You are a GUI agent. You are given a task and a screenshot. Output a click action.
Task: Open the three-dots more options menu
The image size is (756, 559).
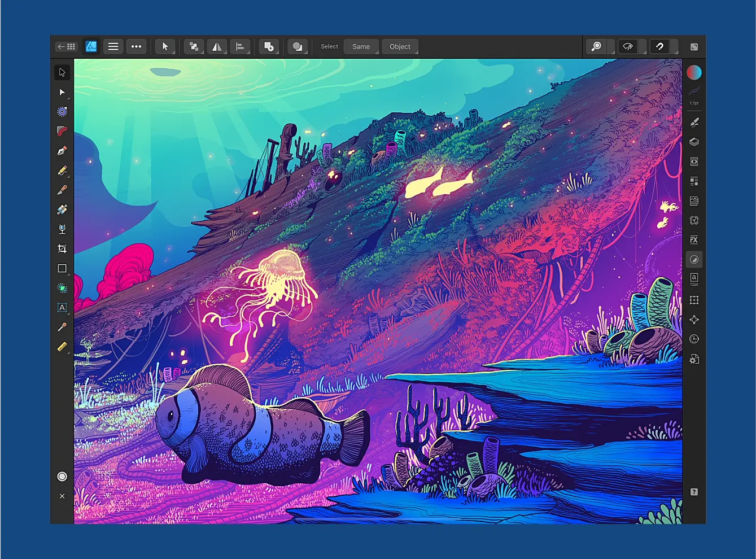(136, 47)
